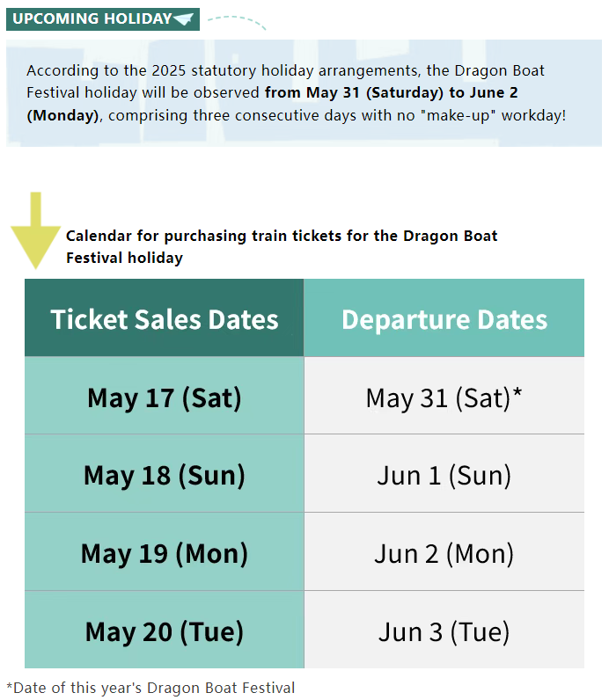Click the paper plane icon
This screenshot has height=700, width=609.
tap(183, 18)
